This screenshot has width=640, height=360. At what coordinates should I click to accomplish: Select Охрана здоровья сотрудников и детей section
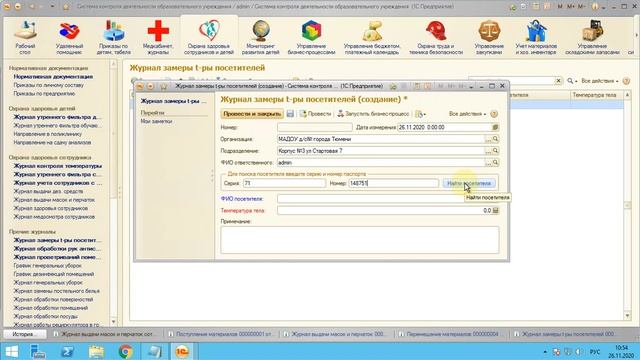coord(209,38)
